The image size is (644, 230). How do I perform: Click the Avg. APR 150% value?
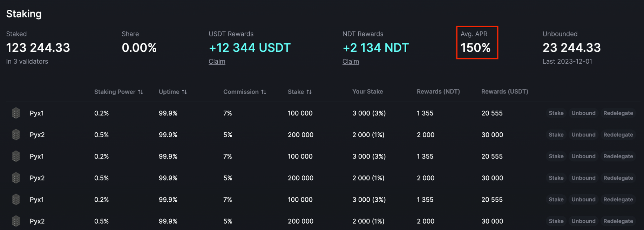pyautogui.click(x=475, y=48)
